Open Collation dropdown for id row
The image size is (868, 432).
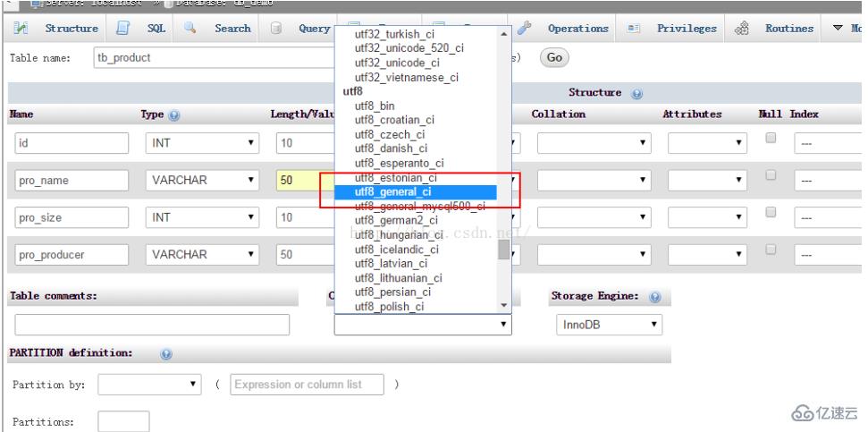[594, 143]
